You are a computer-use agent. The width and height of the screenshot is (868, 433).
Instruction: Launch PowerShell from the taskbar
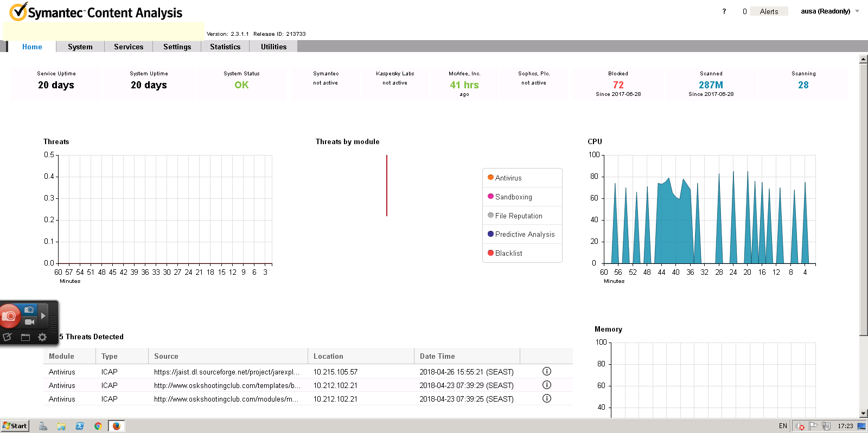tap(80, 426)
